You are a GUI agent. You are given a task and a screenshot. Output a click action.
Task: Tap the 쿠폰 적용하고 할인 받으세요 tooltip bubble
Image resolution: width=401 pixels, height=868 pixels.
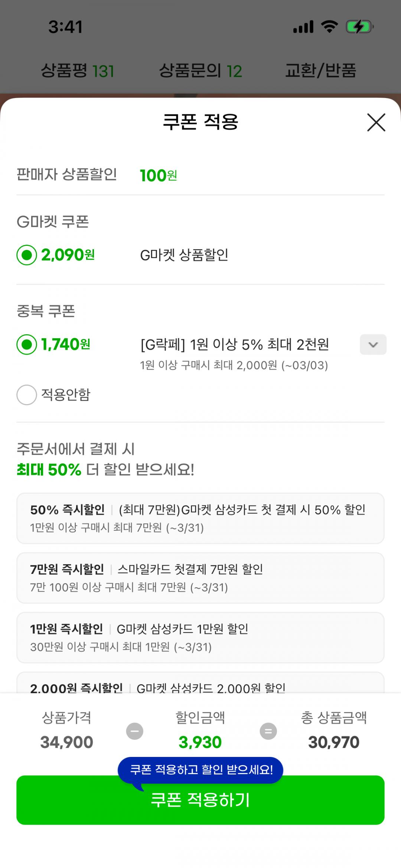(x=200, y=770)
